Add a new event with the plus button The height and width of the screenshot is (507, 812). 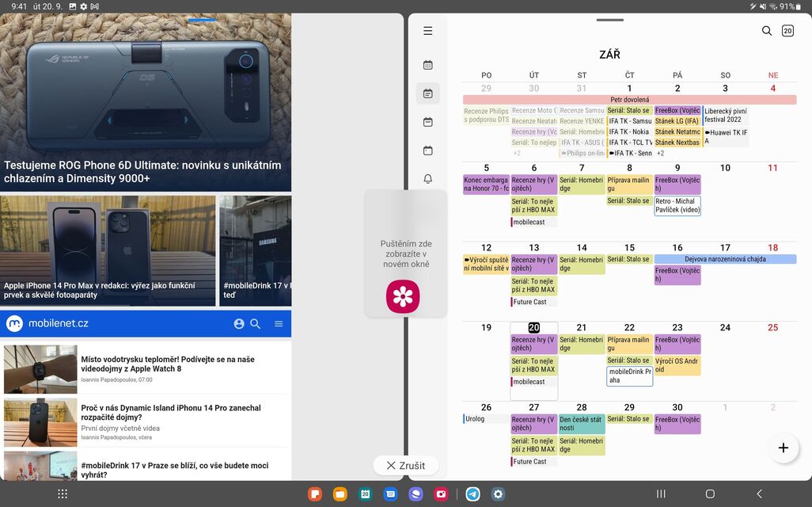[x=783, y=448]
